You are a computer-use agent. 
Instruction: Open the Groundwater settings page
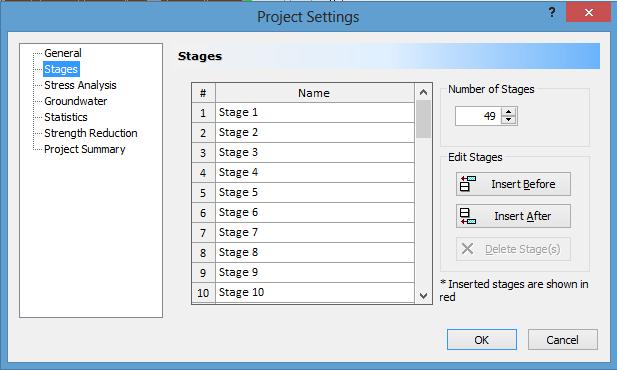click(x=76, y=101)
